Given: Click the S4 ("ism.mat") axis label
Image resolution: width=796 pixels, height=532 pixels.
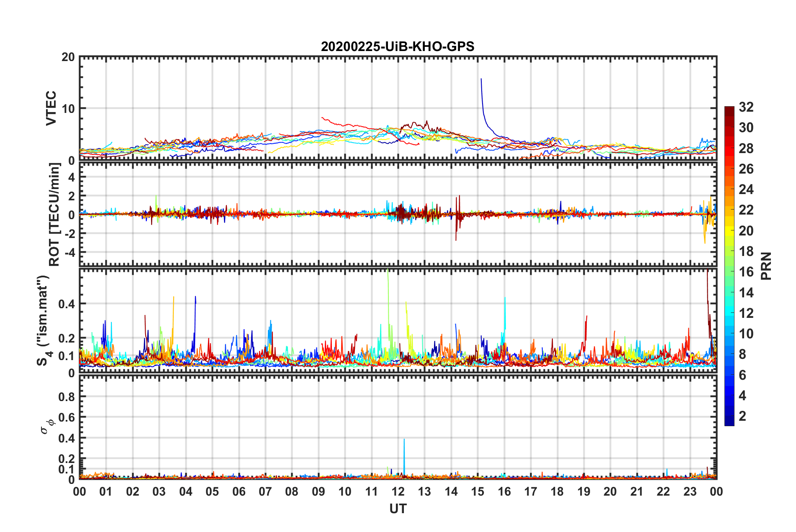Looking at the screenshot, I should pos(44,321).
